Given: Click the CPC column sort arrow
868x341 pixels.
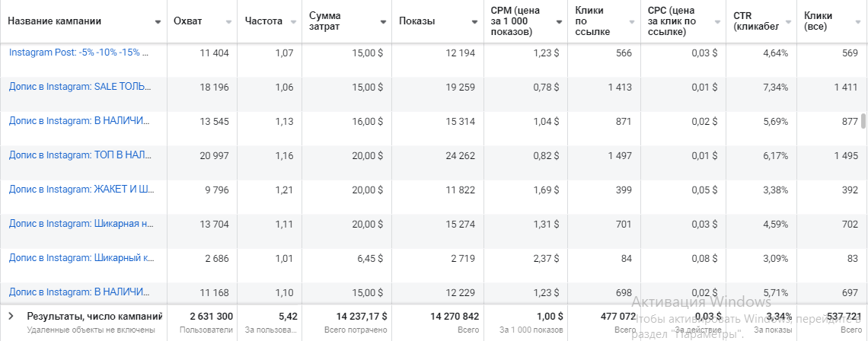Looking at the screenshot, I should click(x=716, y=22).
